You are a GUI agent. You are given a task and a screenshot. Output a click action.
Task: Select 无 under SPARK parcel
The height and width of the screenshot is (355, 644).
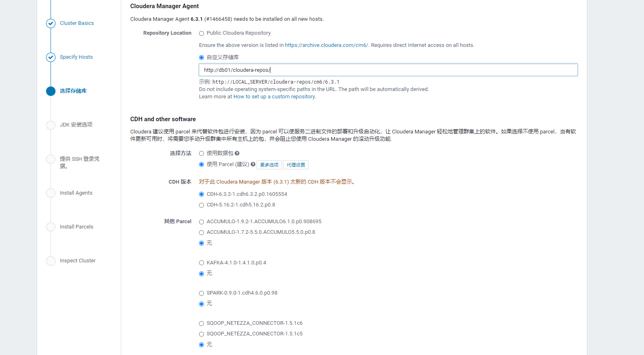[x=201, y=304]
